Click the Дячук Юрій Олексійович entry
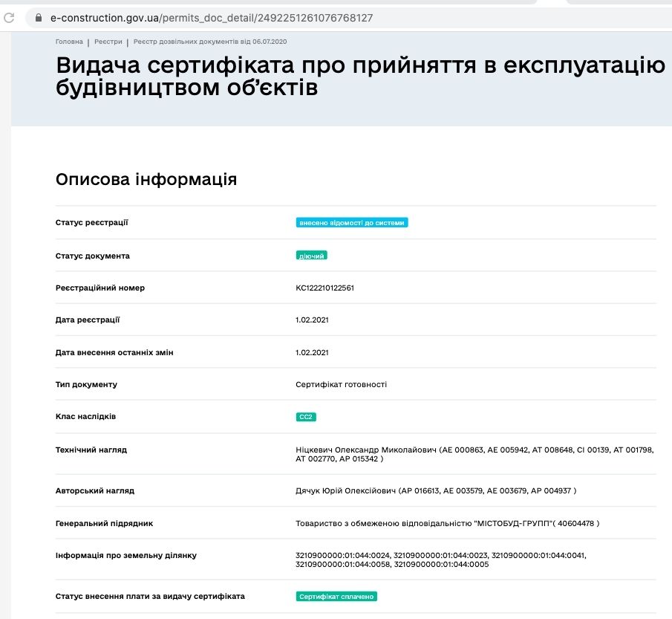This screenshot has width=672, height=619. pos(436,490)
